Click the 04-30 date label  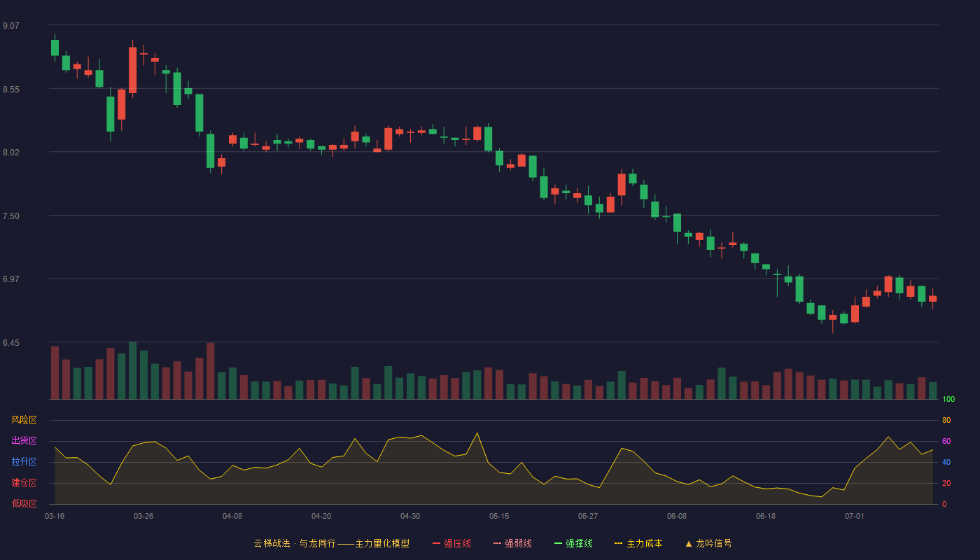[x=410, y=516]
